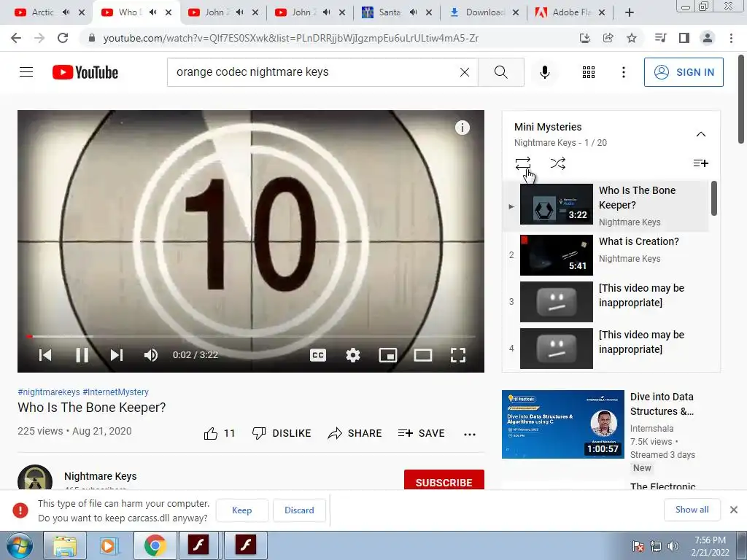The width and height of the screenshot is (747, 560).
Task: Click the search magnifier button
Action: click(x=500, y=72)
